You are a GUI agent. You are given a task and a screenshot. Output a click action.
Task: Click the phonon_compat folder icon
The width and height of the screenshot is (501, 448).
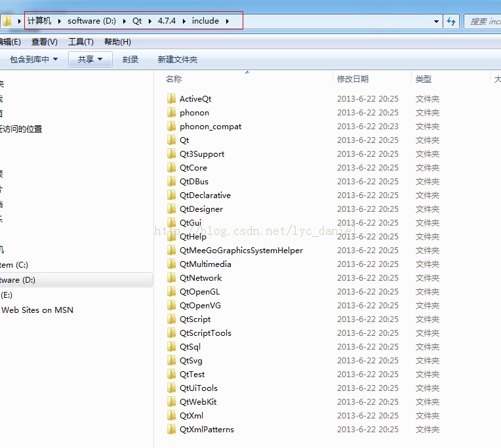click(x=171, y=126)
